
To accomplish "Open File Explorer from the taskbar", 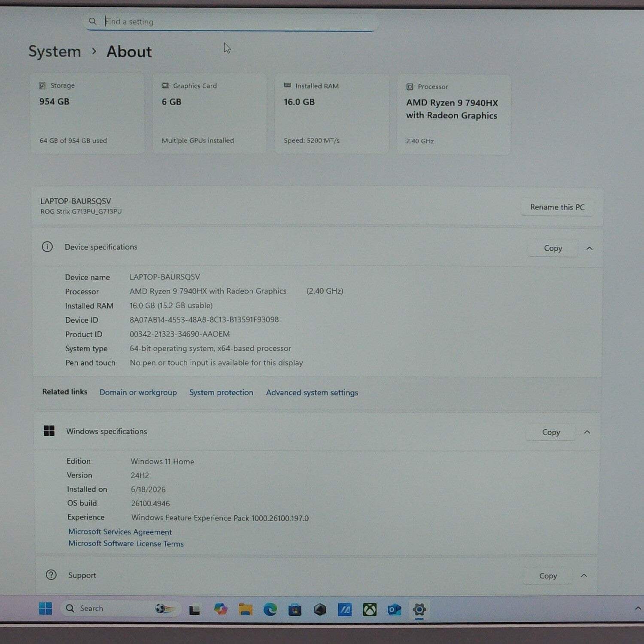I will (246, 609).
